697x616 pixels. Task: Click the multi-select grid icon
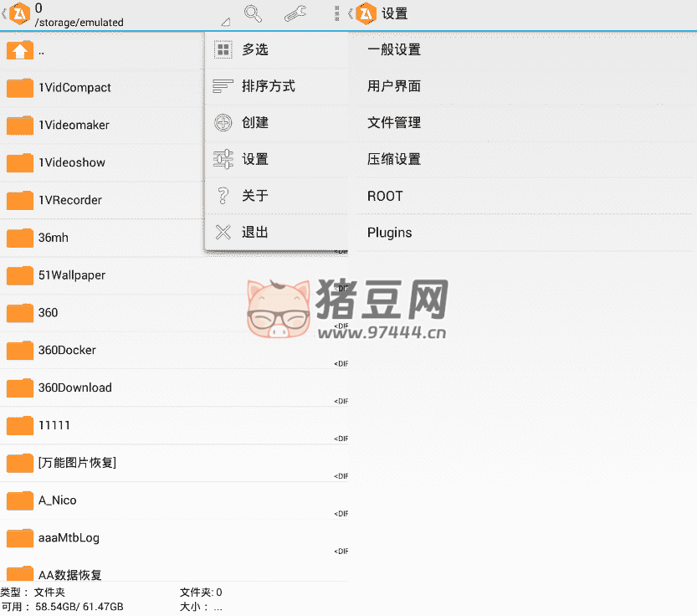223,49
